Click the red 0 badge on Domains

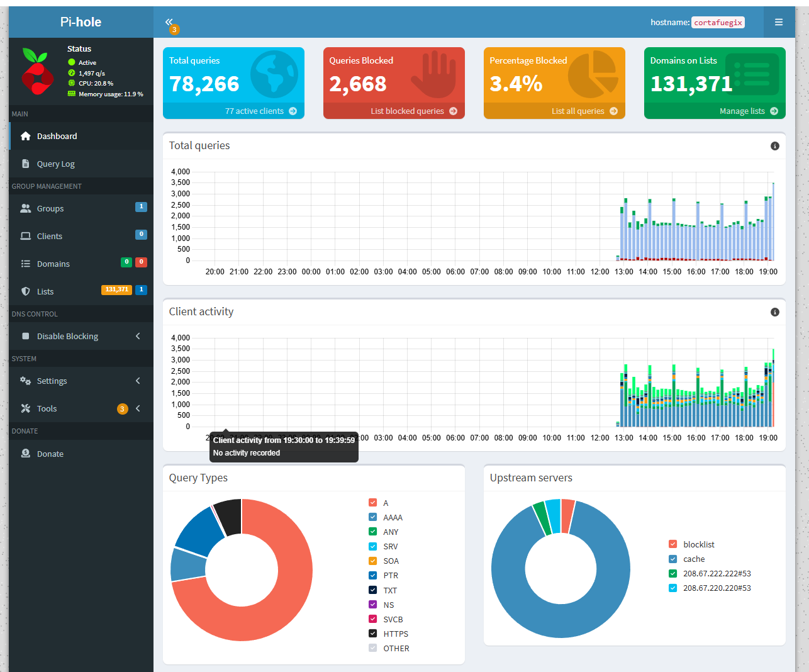click(142, 262)
